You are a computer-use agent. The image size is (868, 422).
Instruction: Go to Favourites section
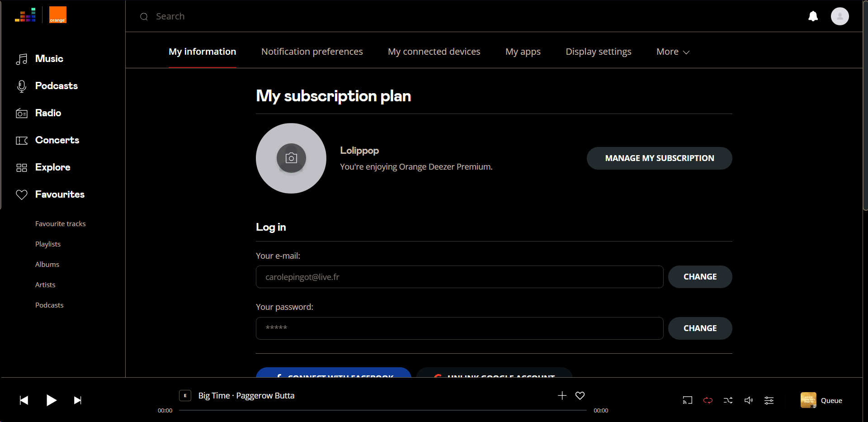(x=60, y=194)
